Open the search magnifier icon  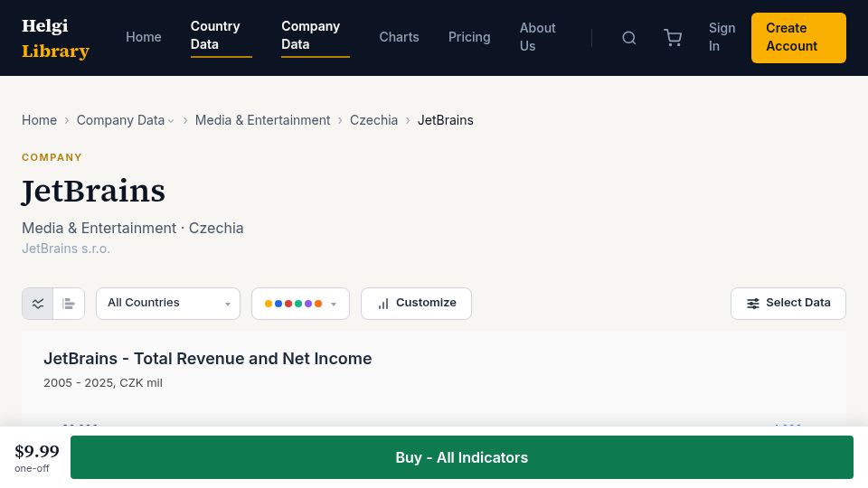[x=629, y=38]
